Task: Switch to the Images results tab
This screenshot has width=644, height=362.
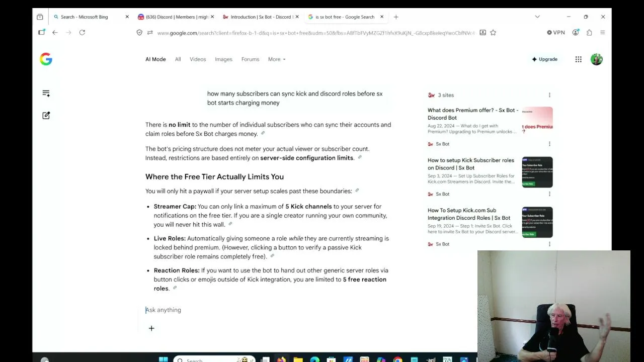Action: [x=223, y=59]
